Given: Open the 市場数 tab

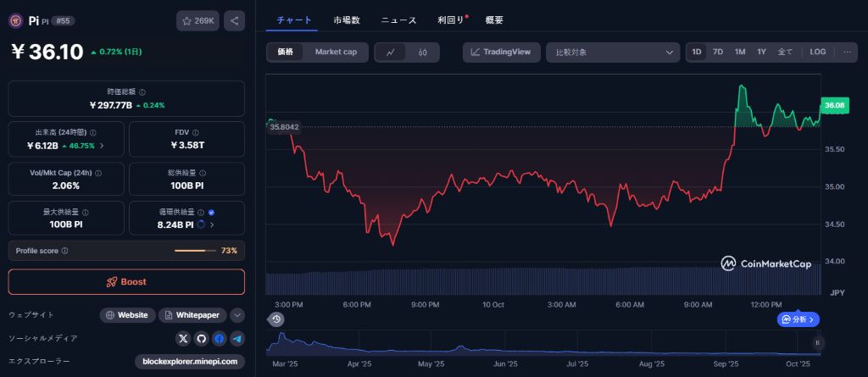Looking at the screenshot, I should [346, 19].
